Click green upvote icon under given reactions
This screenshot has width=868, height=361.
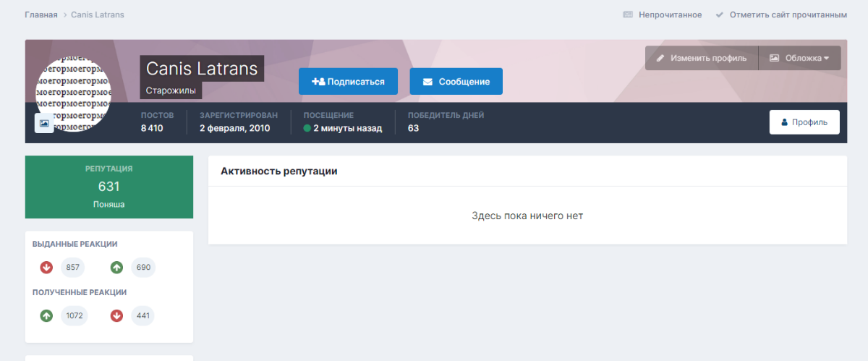pos(116,268)
